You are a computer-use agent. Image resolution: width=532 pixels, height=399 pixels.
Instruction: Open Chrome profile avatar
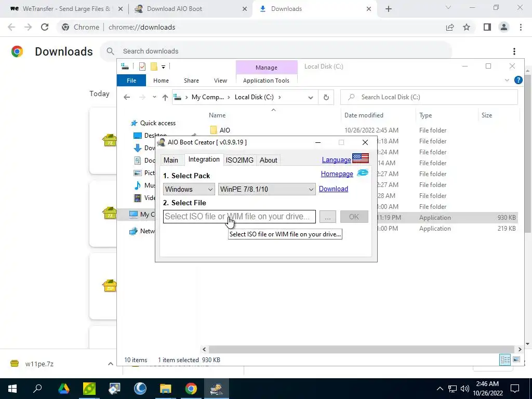coord(504,27)
